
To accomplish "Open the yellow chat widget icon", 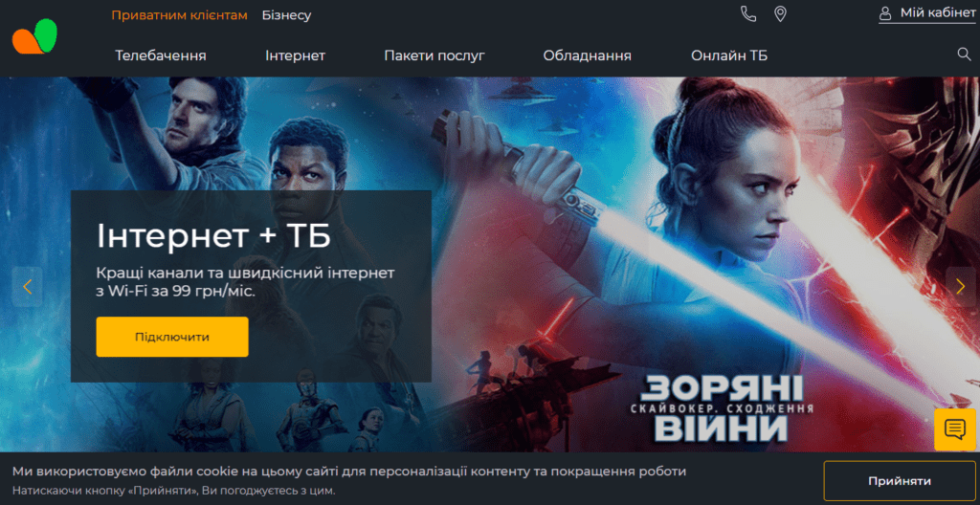I will tap(955, 429).
